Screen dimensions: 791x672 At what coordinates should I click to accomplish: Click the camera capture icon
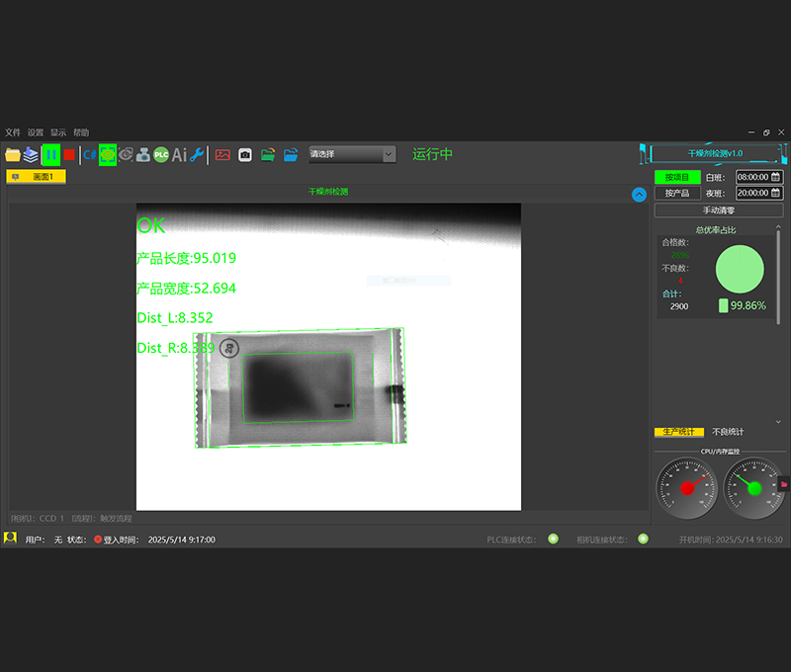(244, 154)
